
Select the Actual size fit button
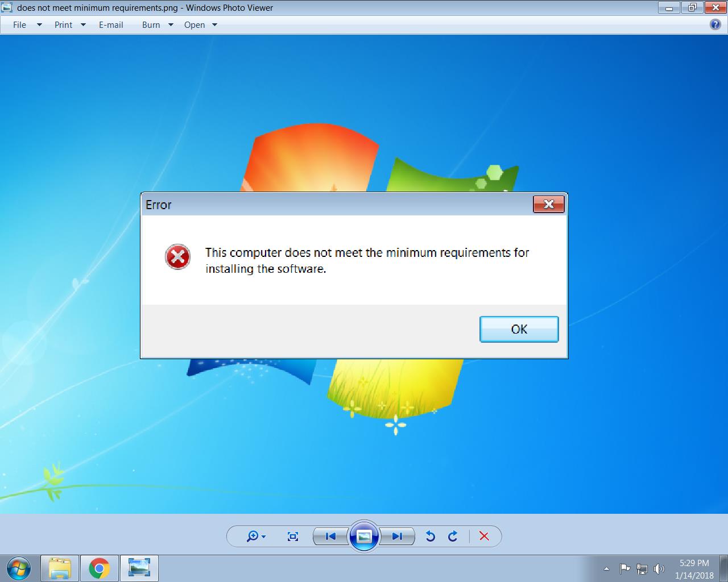[293, 536]
